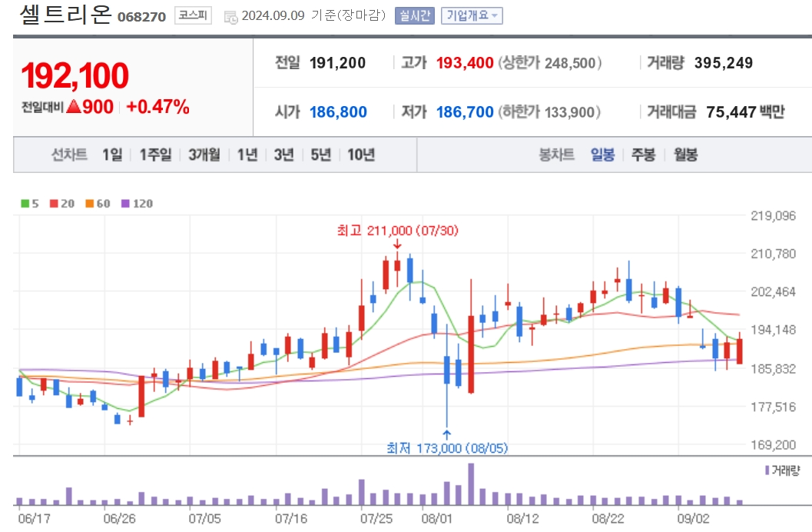
Task: Click the 전일 value 191,200
Action: pyautogui.click(x=338, y=63)
